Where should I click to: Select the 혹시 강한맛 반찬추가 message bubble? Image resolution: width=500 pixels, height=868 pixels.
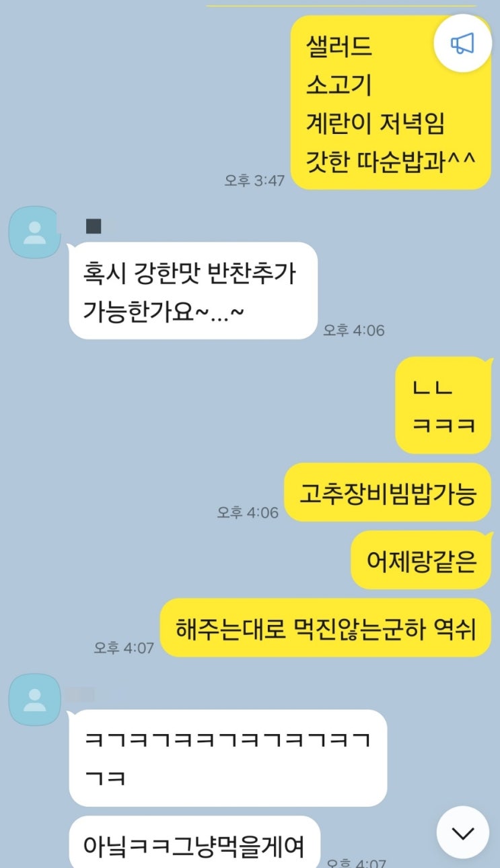[x=193, y=290]
